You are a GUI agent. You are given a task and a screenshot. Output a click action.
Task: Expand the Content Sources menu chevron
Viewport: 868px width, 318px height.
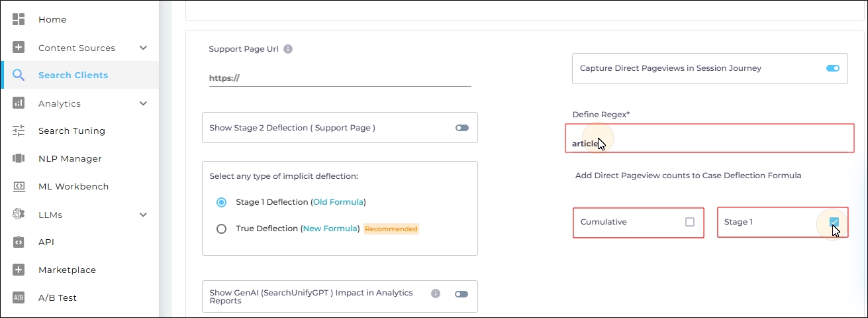tap(143, 48)
